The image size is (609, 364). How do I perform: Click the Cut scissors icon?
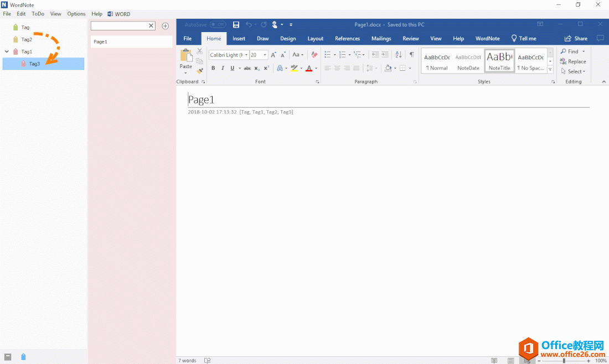(200, 51)
